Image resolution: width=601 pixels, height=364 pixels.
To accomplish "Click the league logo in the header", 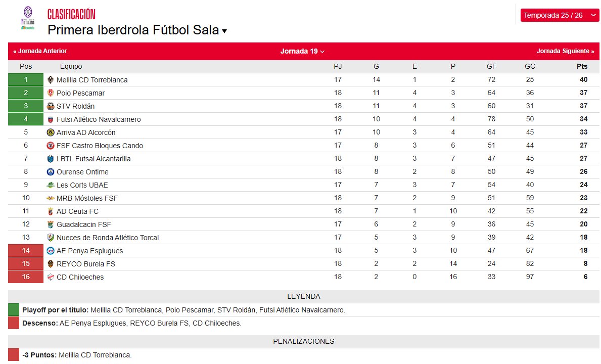I will tap(27, 16).
